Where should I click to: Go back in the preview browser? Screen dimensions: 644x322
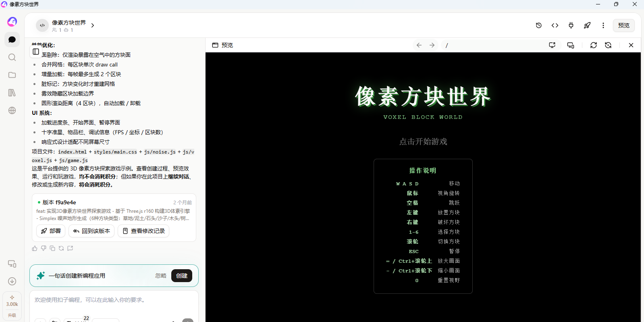[419, 45]
